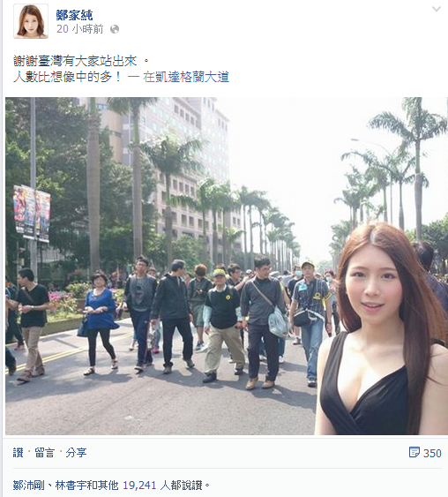The image size is (448, 497).
Task: Click 讚 to like the post
Action: click(x=19, y=453)
